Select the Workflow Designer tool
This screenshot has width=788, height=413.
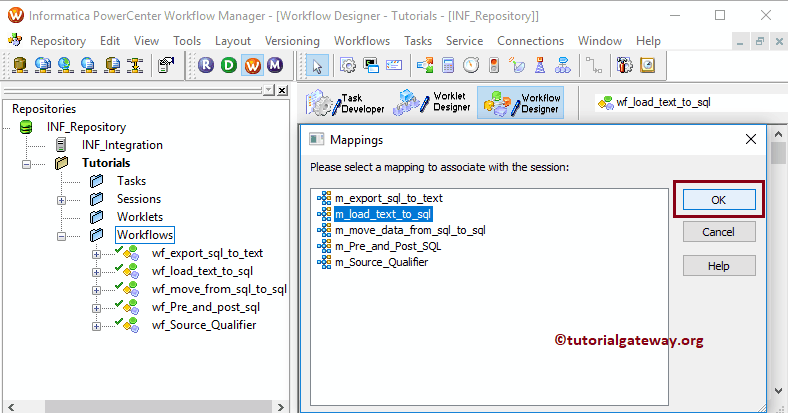click(520, 102)
